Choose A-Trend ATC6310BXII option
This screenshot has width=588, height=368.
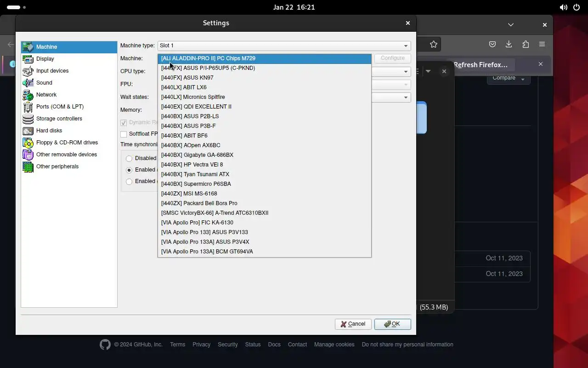click(265, 213)
